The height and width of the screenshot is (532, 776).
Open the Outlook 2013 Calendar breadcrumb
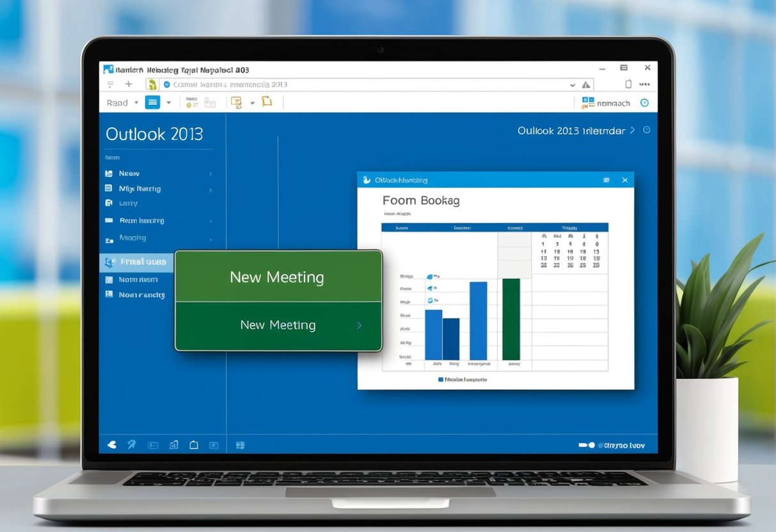pyautogui.click(x=571, y=130)
